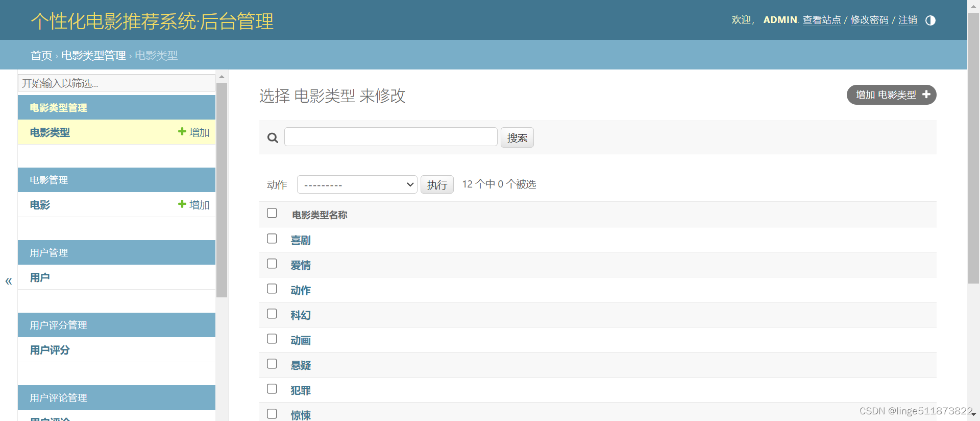The image size is (980, 421).
Task: Go to 首页 breadcrumb
Action: click(x=41, y=55)
